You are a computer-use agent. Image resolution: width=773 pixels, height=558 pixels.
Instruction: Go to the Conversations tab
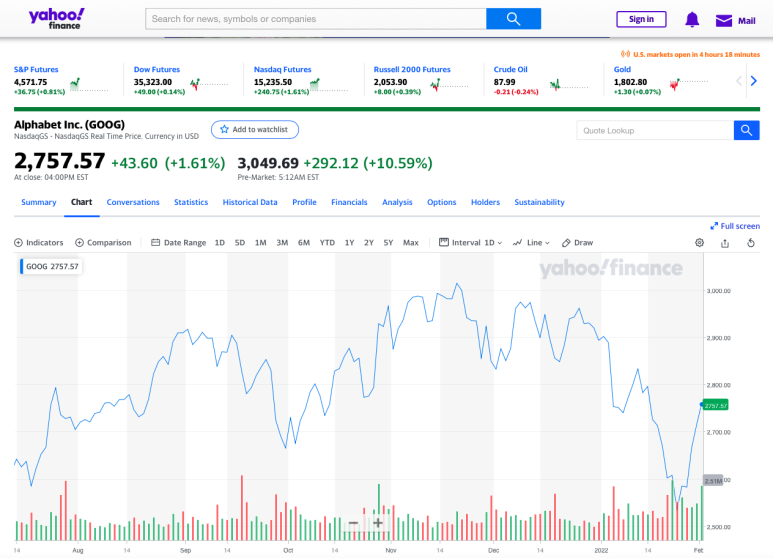click(133, 202)
